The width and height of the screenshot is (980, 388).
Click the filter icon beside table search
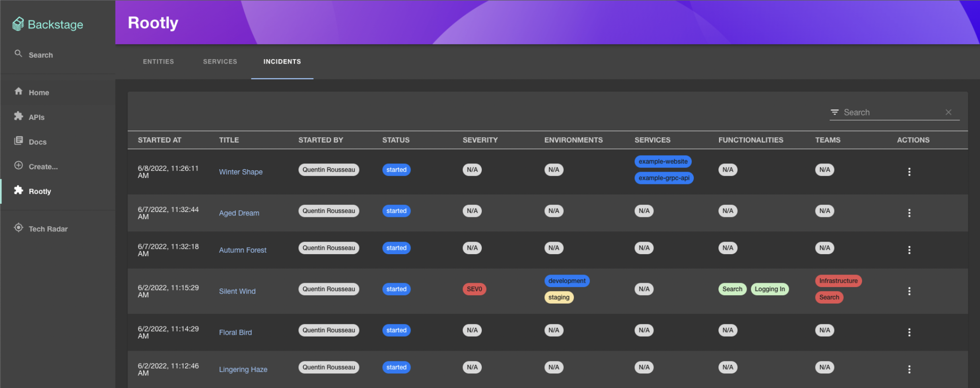point(834,112)
